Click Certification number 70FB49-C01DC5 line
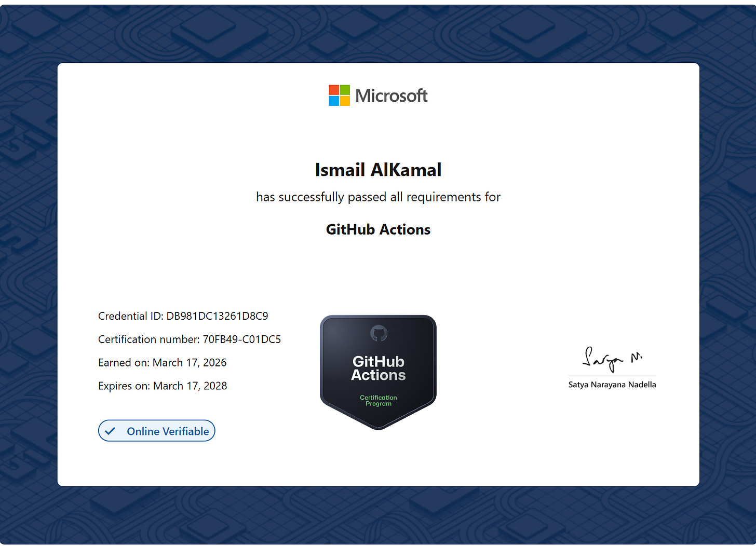 190,339
